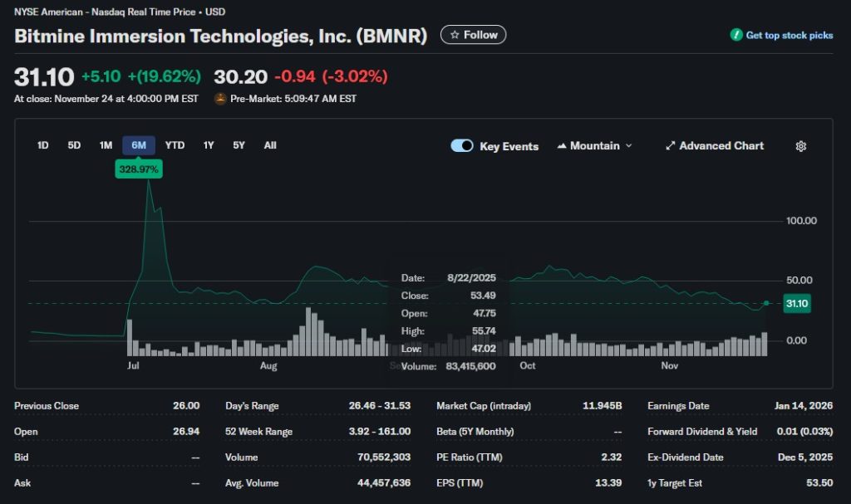Screen dimensions: 851x504
Task: Click the Mountain chart type icon
Action: (x=561, y=145)
